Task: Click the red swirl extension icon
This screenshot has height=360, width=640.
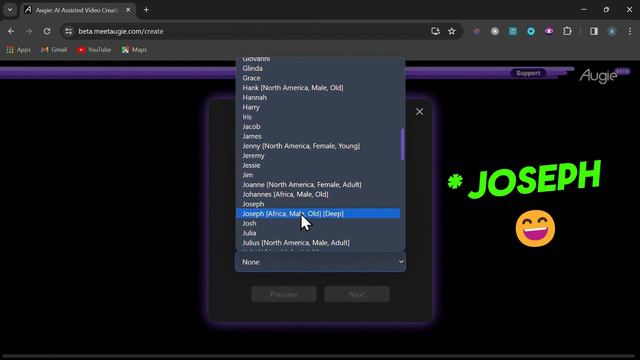Action: 476,31
